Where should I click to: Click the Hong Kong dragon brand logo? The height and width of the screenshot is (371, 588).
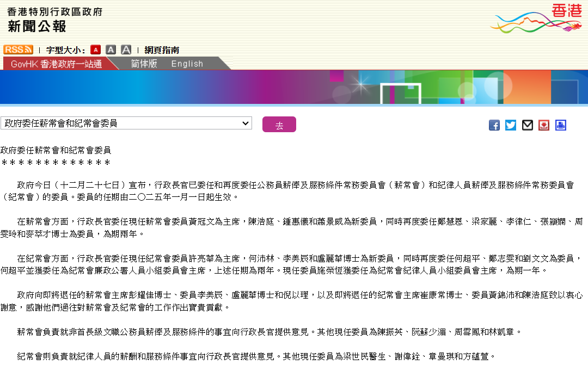coord(536,18)
